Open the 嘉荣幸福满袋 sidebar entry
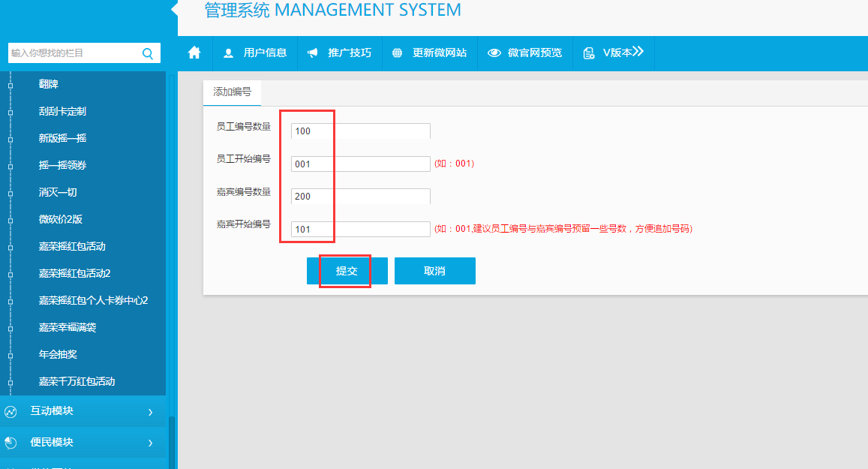This screenshot has width=868, height=469. (68, 327)
